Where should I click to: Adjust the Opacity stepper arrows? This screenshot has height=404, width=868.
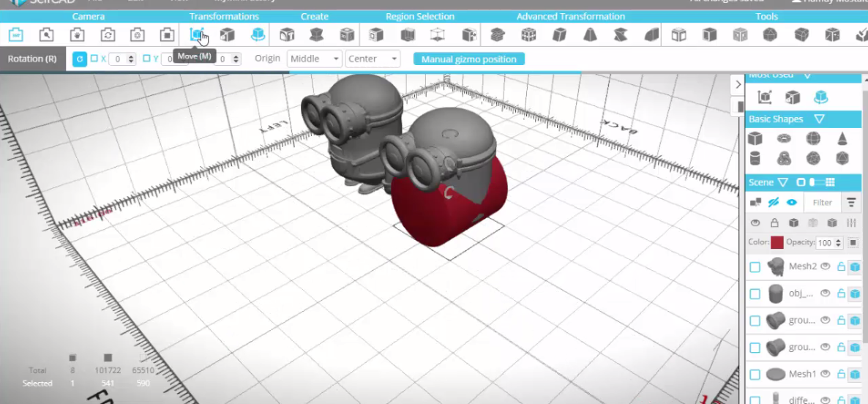(838, 242)
